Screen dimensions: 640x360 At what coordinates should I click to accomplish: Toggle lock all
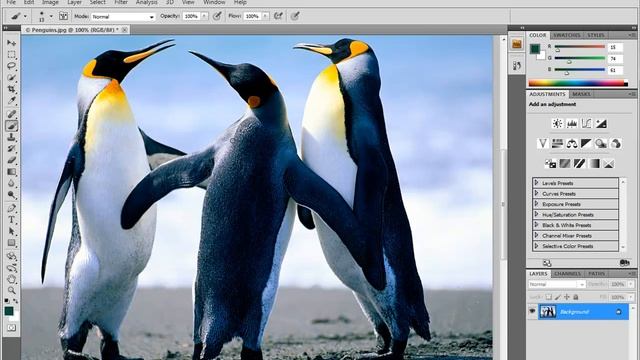click(576, 297)
